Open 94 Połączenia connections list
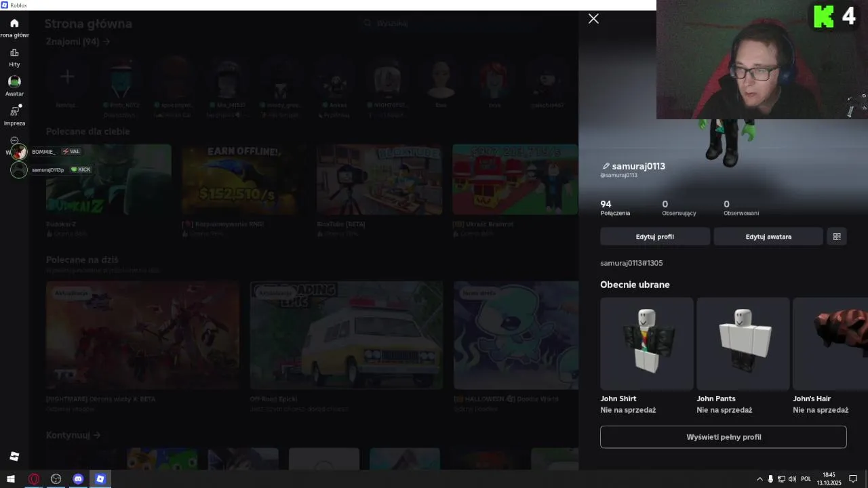The height and width of the screenshot is (488, 868). [x=615, y=208]
